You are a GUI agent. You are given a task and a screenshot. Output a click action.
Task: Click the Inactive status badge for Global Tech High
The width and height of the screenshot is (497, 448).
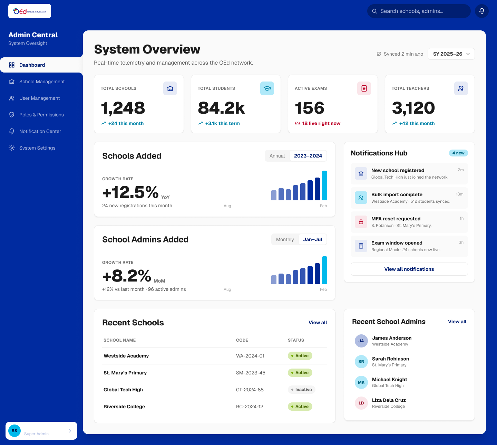click(302, 390)
